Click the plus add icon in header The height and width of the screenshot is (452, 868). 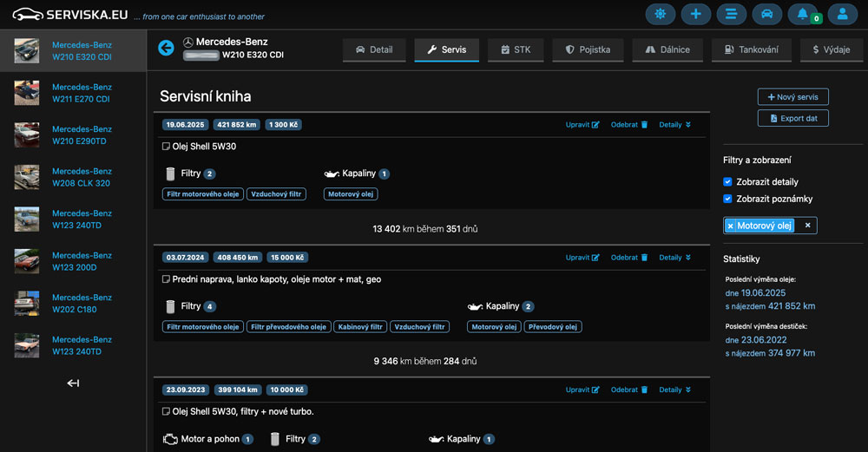pyautogui.click(x=695, y=15)
